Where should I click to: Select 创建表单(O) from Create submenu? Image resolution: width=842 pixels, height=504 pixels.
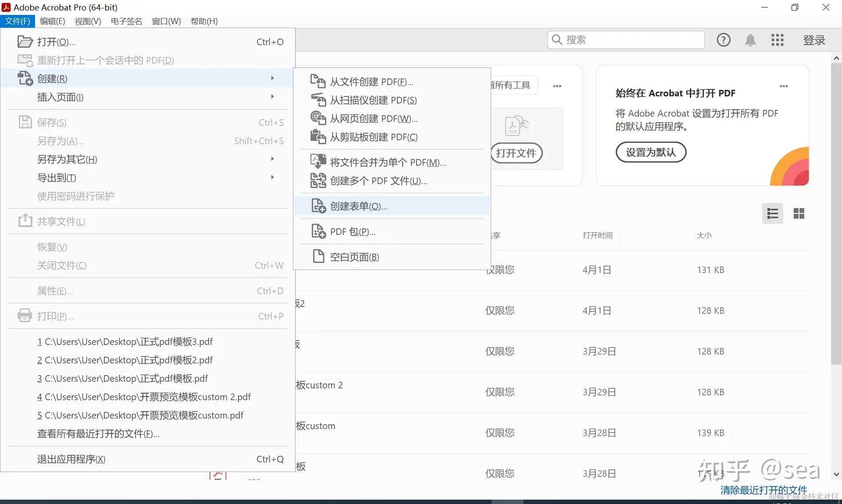[358, 206]
